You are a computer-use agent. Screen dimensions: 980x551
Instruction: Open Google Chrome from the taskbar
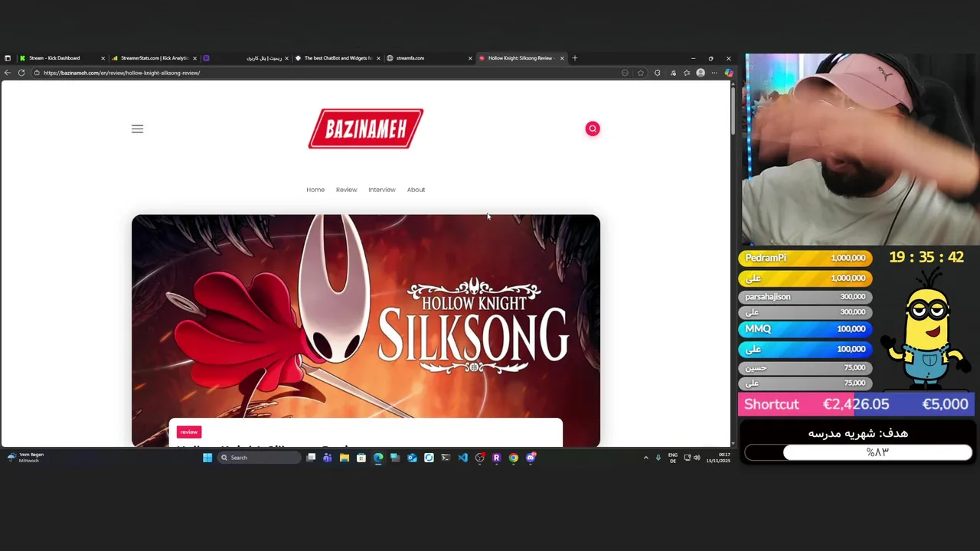tap(513, 458)
